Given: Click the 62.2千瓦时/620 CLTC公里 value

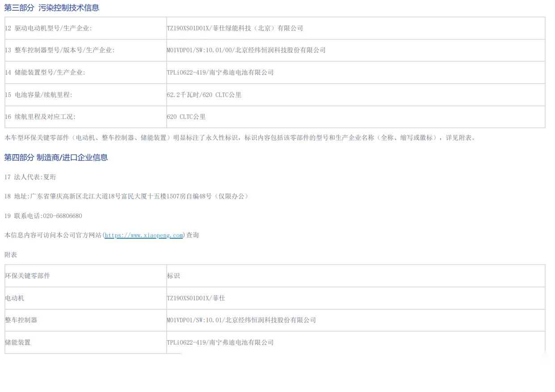Looking at the screenshot, I should 204,95.
